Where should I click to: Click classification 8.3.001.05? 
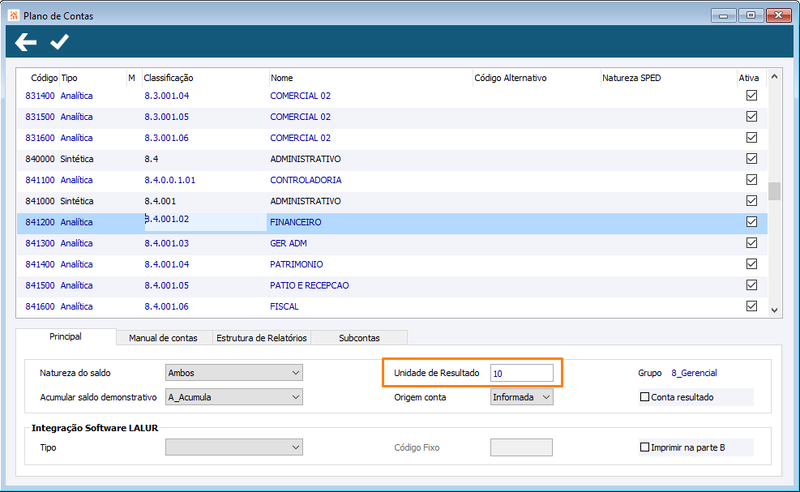tap(166, 116)
